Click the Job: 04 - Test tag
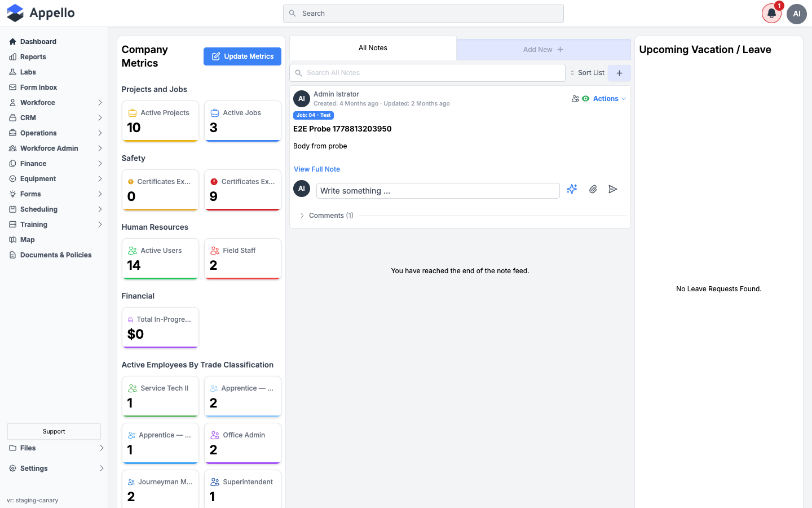This screenshot has width=812, height=508. click(x=314, y=115)
